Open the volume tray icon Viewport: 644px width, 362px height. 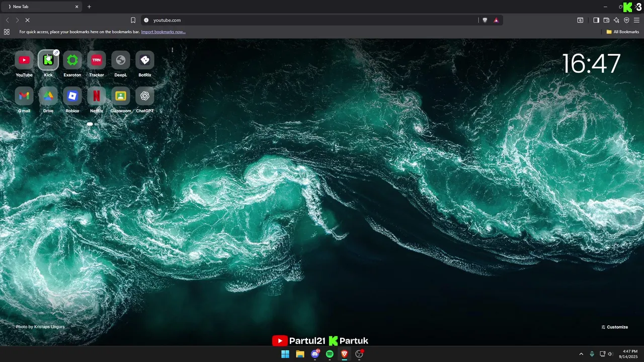(x=610, y=354)
